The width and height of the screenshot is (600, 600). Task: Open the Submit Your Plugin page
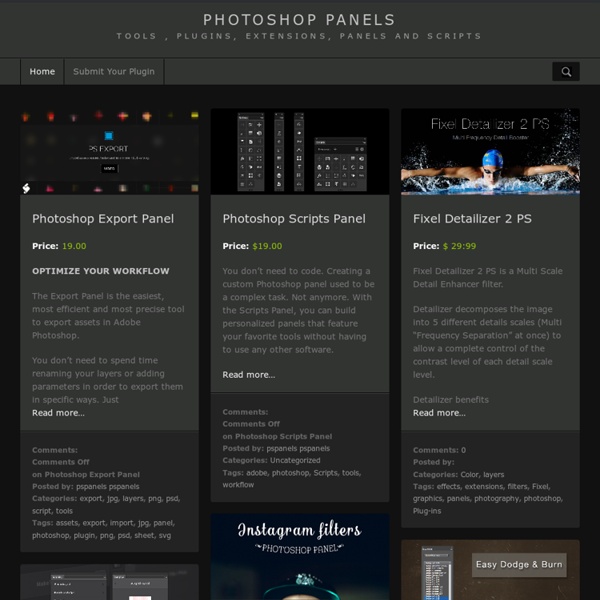(114, 72)
